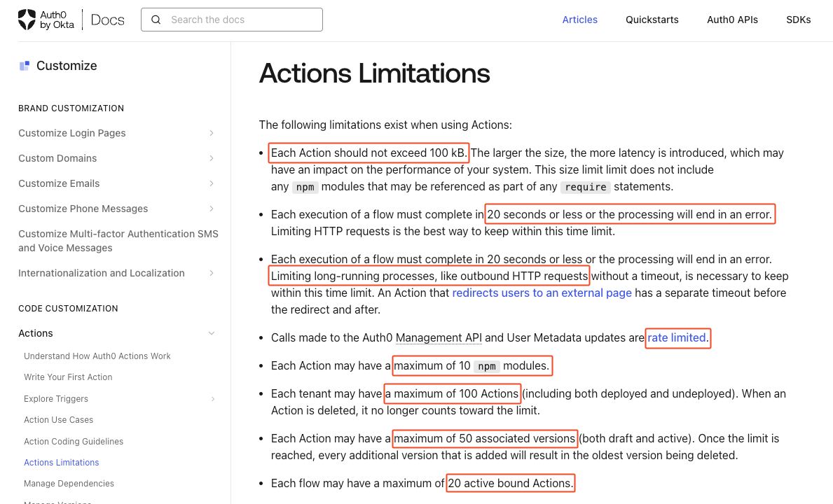833x504 pixels.
Task: Open Write Your First Action
Action: (68, 377)
